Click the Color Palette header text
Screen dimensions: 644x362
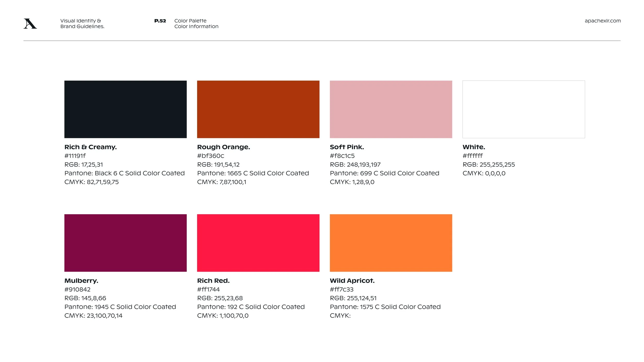(190, 21)
